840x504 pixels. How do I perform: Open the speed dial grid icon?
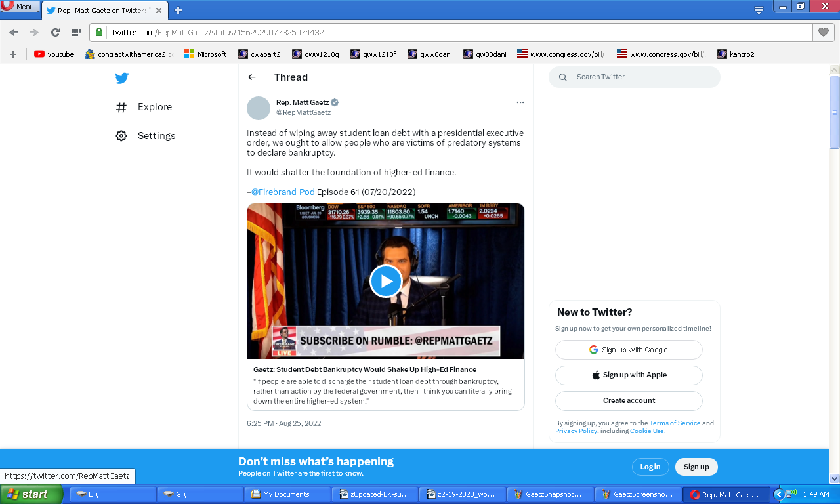[x=76, y=32]
